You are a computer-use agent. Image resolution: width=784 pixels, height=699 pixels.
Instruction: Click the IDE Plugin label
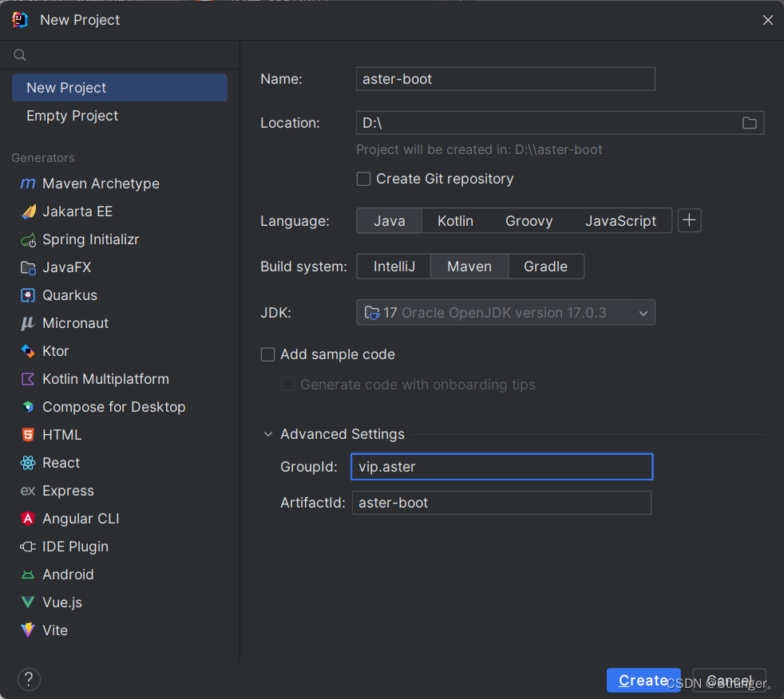tap(76, 547)
